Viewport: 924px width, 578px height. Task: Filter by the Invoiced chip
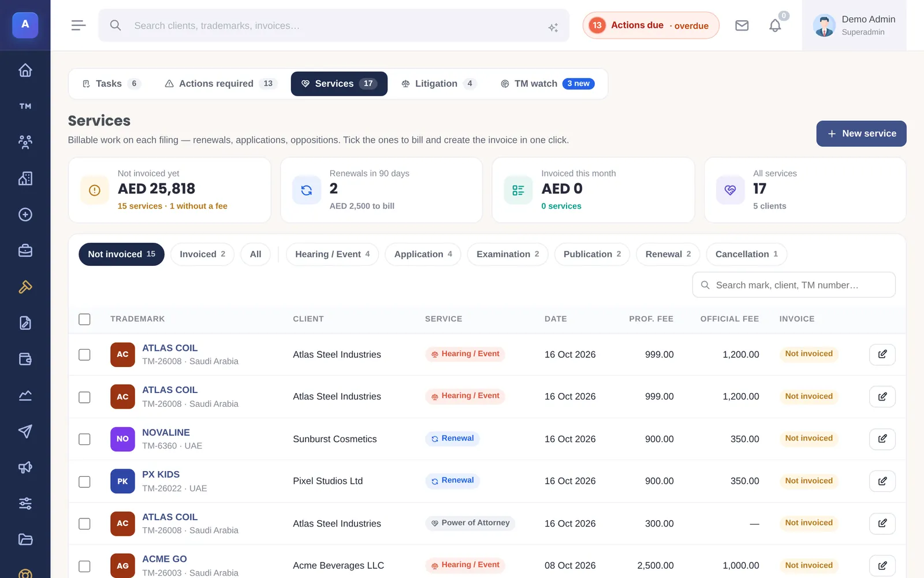[x=202, y=254]
